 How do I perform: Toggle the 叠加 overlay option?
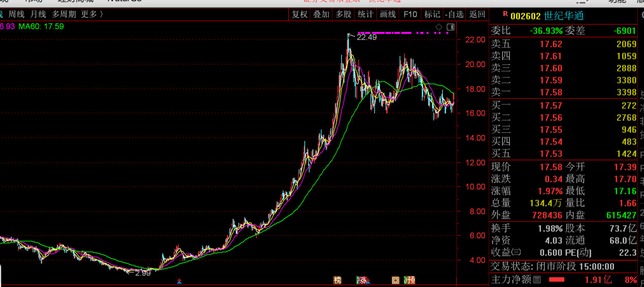point(321,14)
